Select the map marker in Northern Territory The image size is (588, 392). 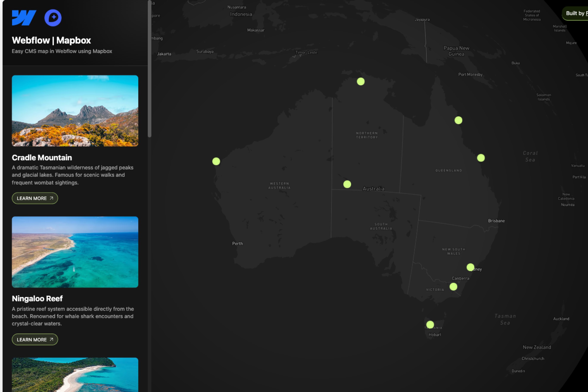tap(361, 81)
